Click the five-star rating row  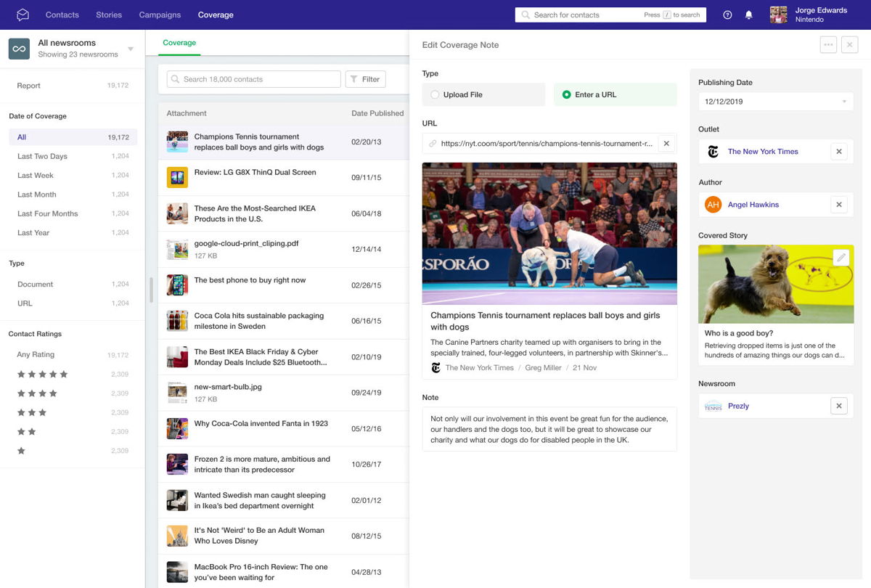[x=73, y=375]
